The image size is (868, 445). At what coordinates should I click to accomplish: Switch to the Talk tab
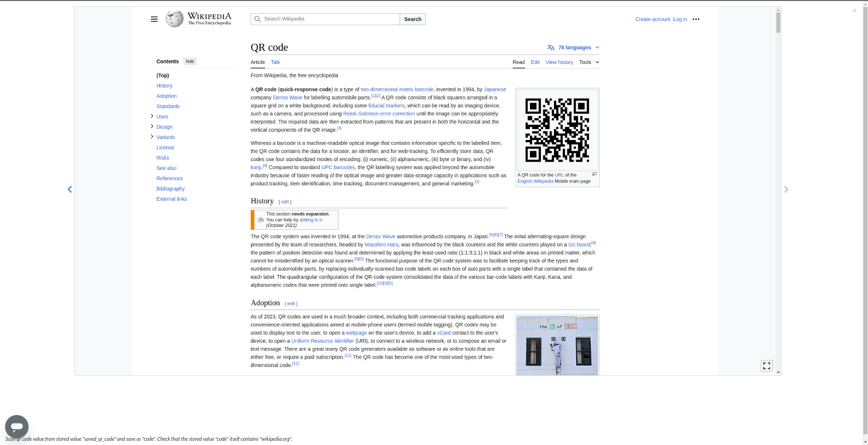point(275,62)
